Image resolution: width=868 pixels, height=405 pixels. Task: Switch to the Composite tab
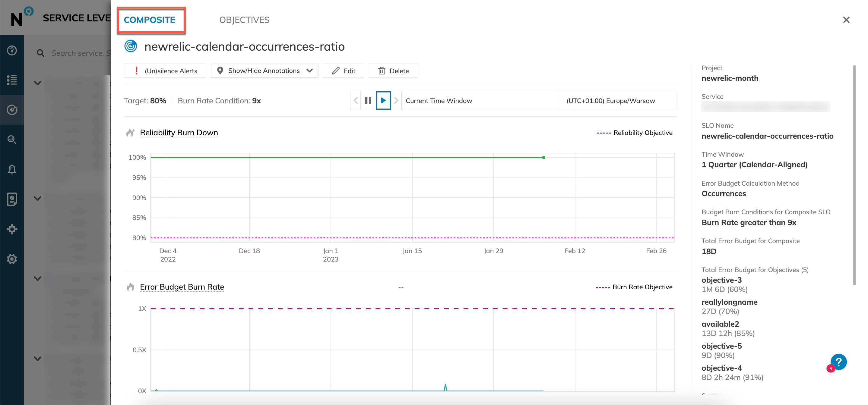[149, 20]
